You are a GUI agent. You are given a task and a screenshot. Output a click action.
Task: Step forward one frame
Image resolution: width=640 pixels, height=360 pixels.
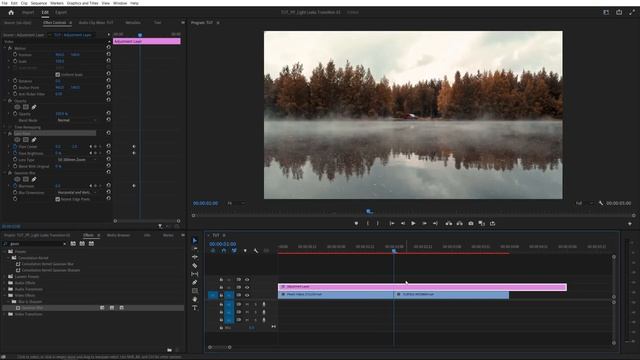click(424, 223)
